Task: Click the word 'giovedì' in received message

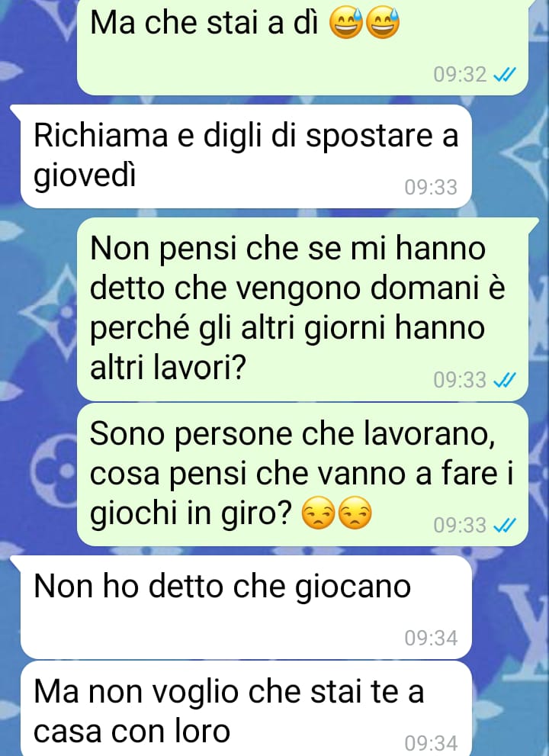Action: pos(85,175)
